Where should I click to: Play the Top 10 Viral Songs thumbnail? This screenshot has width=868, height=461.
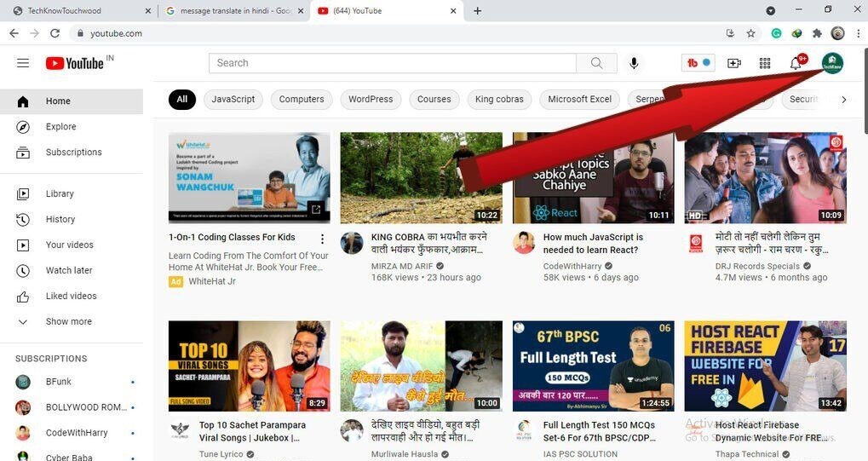click(x=249, y=366)
